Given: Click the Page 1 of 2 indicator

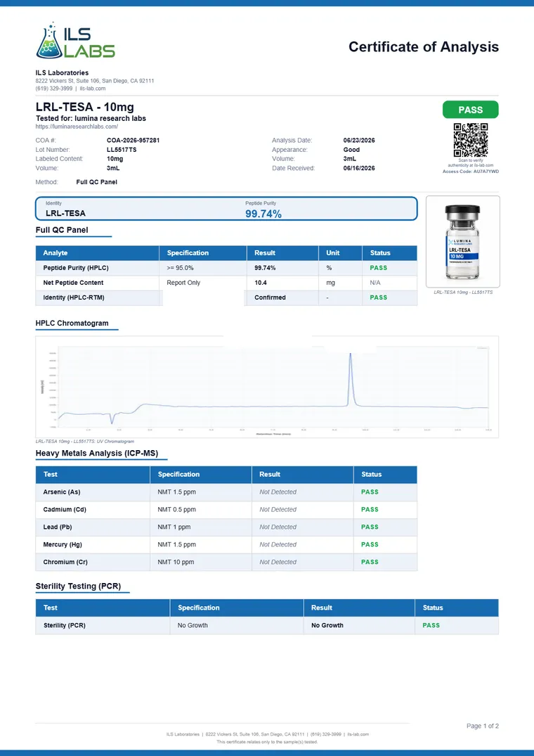Looking at the screenshot, I should tap(483, 726).
